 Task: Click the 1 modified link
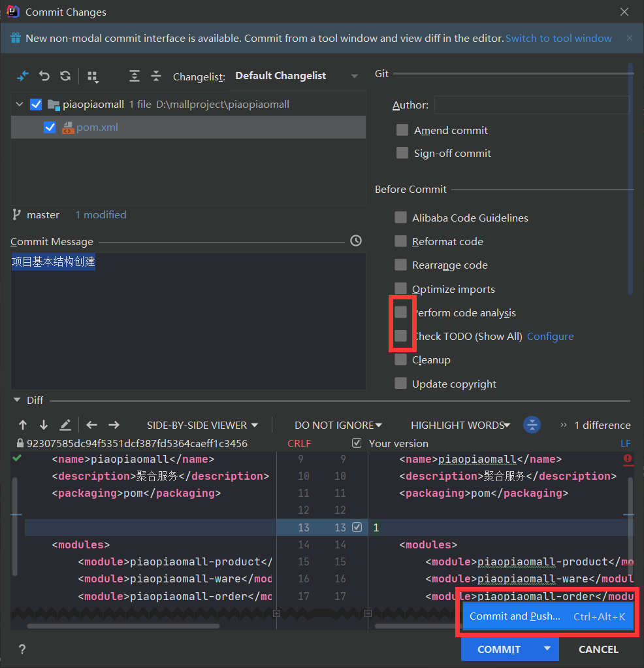101,214
